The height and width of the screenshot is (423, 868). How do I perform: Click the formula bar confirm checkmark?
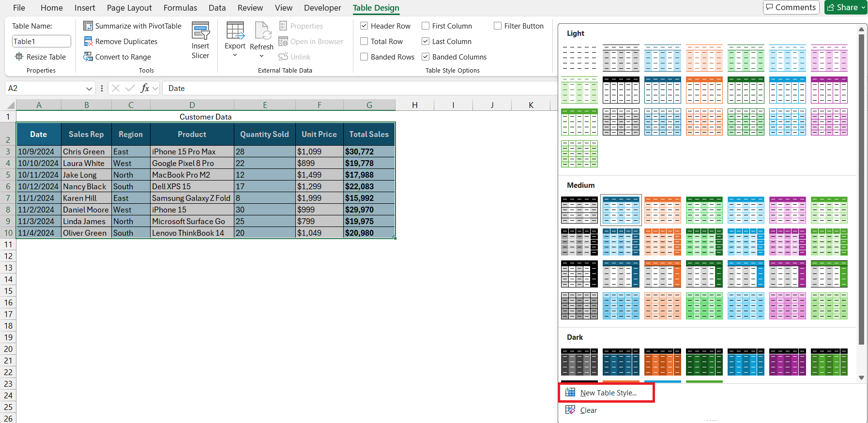tap(130, 88)
